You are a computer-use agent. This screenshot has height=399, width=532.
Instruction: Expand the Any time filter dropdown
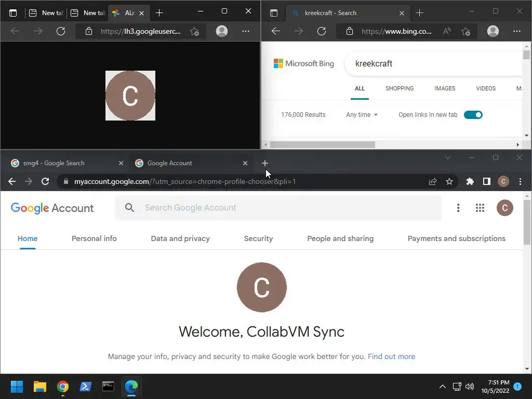pos(362,115)
